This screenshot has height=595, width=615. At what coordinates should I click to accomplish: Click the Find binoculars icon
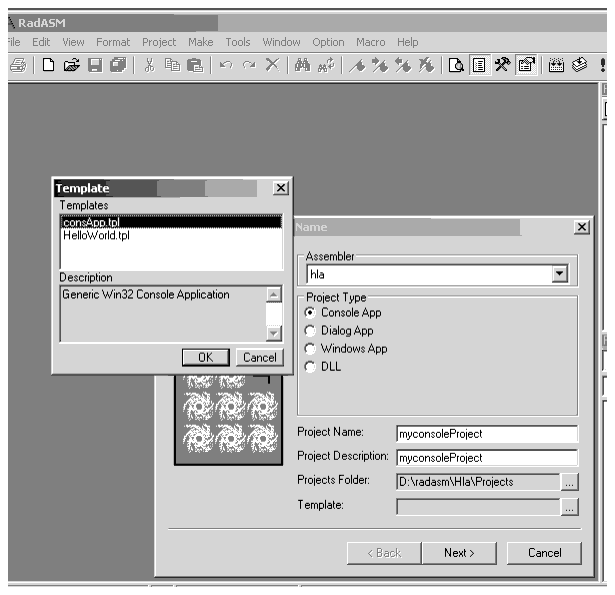tap(302, 65)
